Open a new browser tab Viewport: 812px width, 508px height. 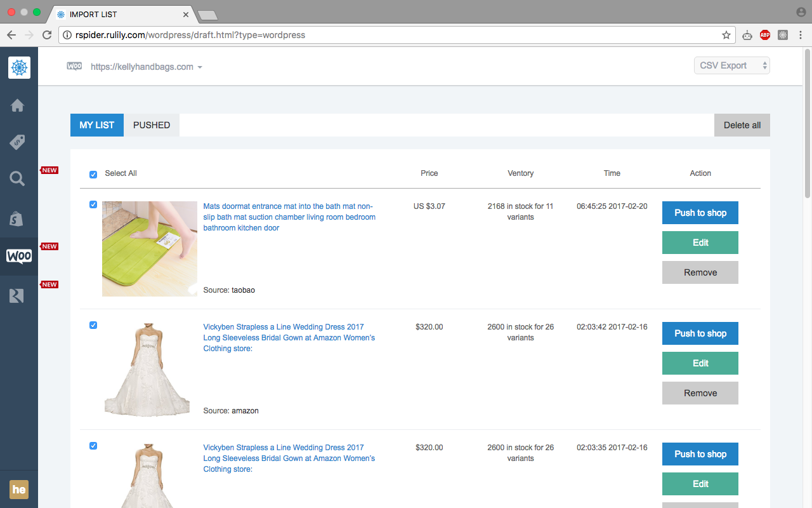click(207, 15)
